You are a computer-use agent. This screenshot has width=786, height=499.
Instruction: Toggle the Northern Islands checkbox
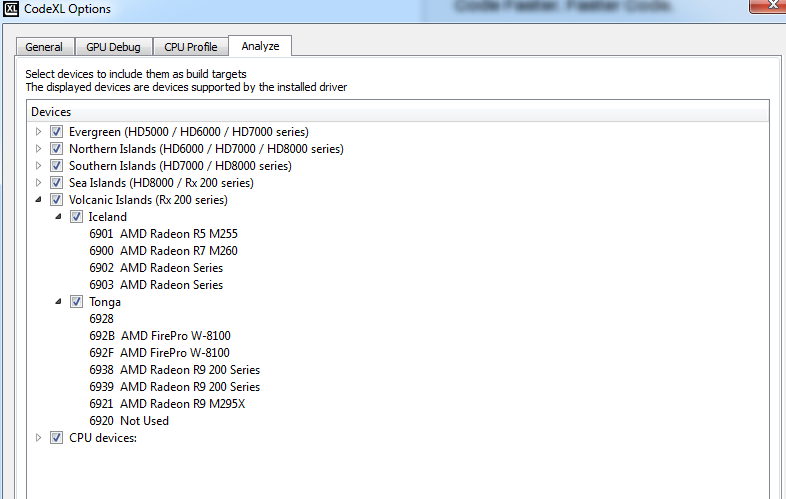pos(56,149)
